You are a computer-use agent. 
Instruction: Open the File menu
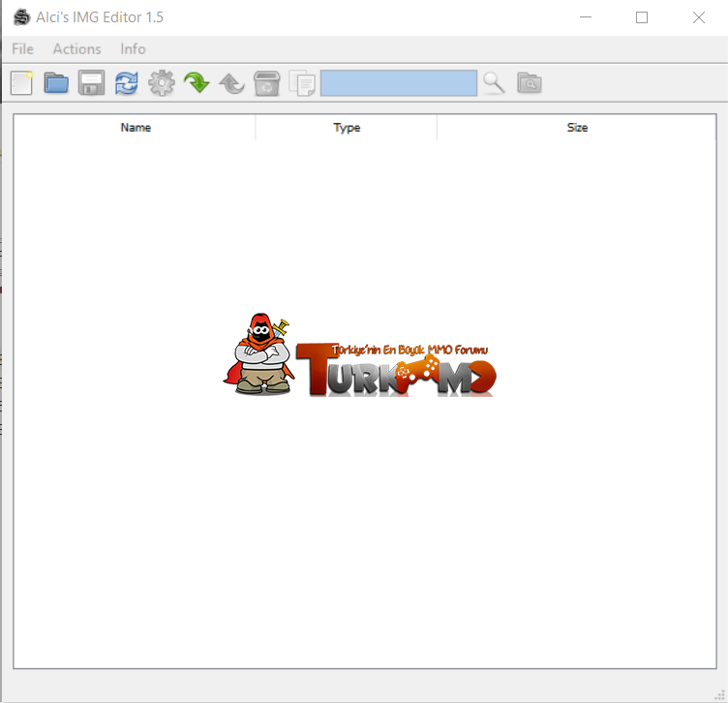pos(23,48)
